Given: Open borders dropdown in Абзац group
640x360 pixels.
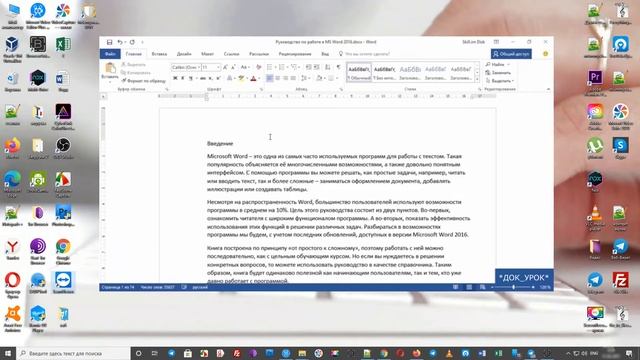Looking at the screenshot, I should pyautogui.click(x=336, y=78).
